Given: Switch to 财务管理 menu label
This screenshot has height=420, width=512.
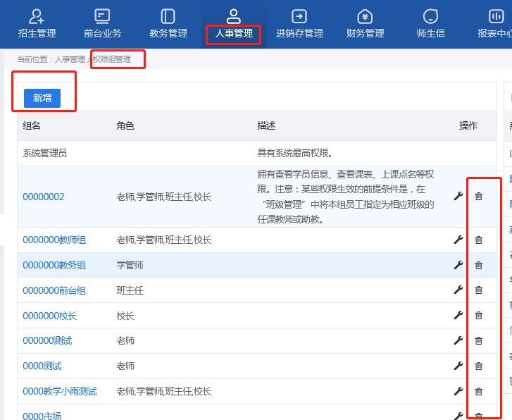Looking at the screenshot, I should (x=366, y=33).
